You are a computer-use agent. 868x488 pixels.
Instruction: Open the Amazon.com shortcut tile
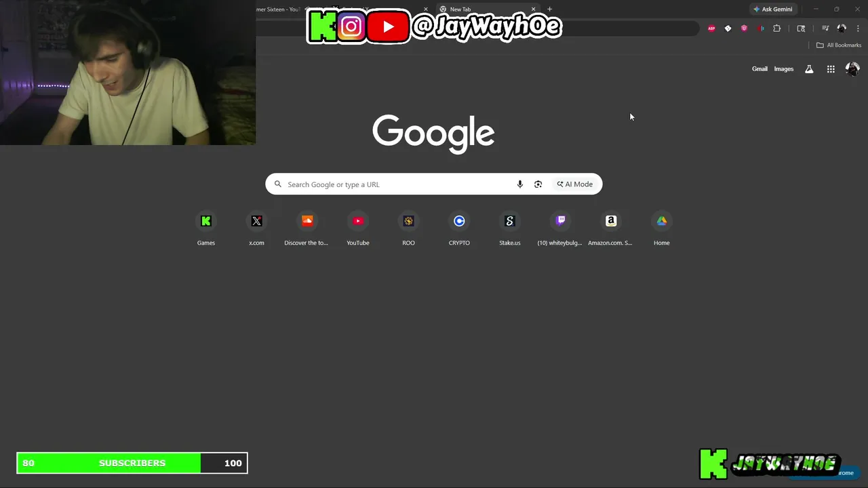point(611,229)
